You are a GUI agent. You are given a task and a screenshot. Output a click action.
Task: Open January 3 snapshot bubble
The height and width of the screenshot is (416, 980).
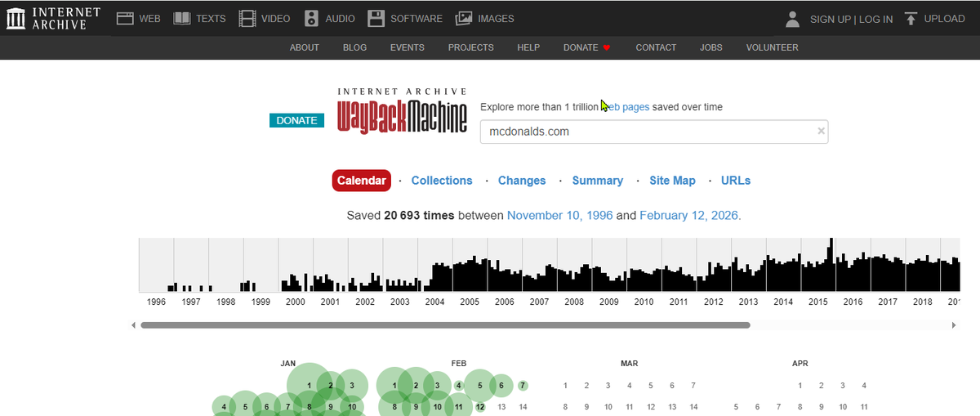pyautogui.click(x=352, y=386)
